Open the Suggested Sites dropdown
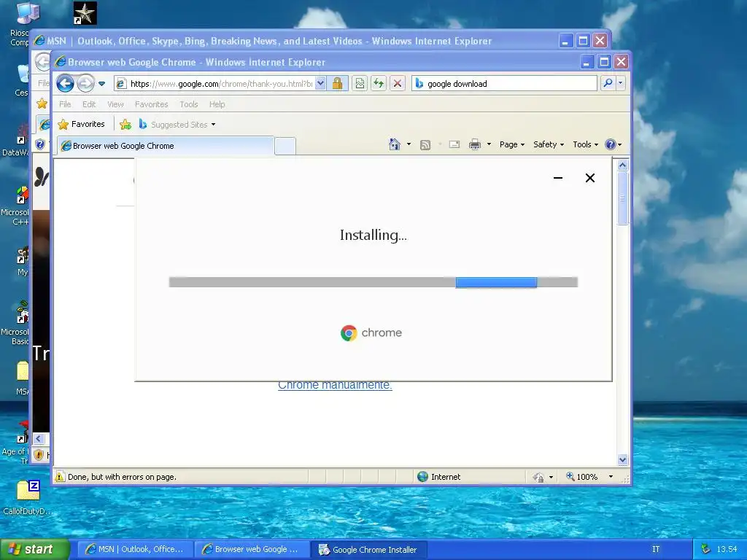This screenshot has width=747, height=560. (x=177, y=125)
